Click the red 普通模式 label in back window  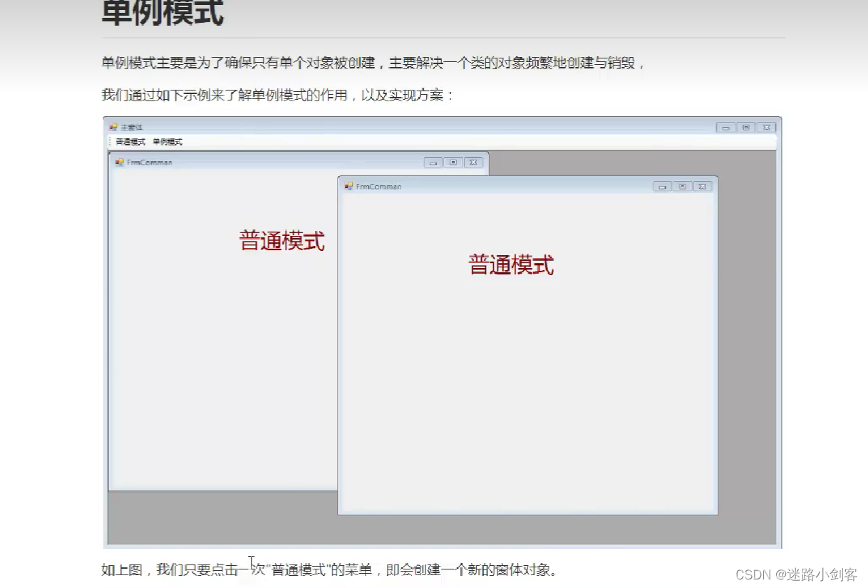click(282, 242)
